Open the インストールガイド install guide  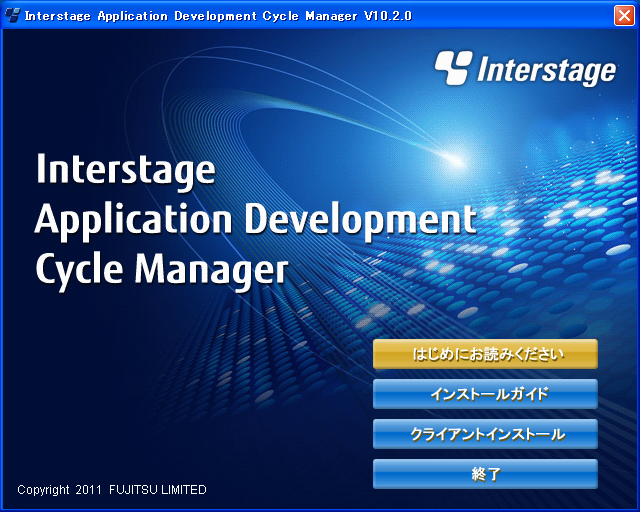[485, 394]
